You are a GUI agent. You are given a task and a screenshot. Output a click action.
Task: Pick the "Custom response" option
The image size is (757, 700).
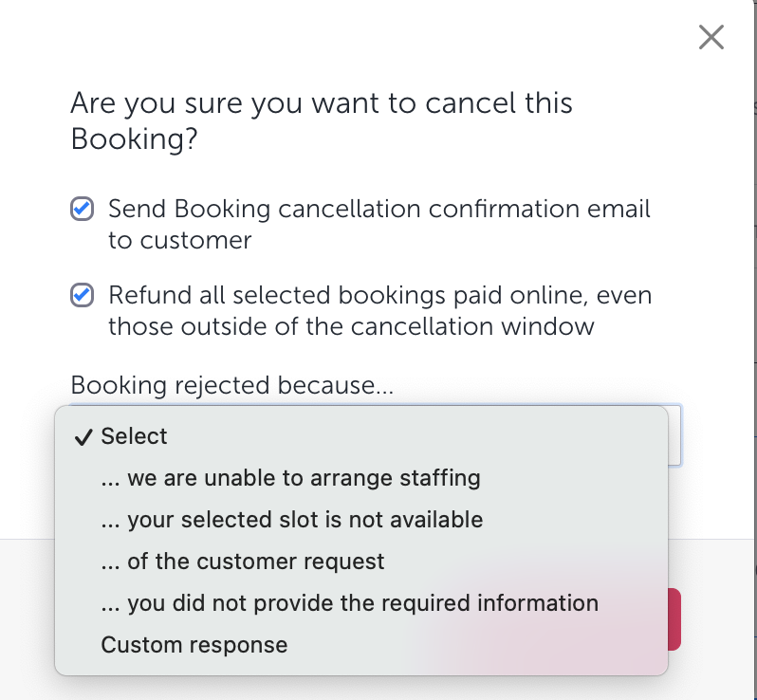pos(194,645)
